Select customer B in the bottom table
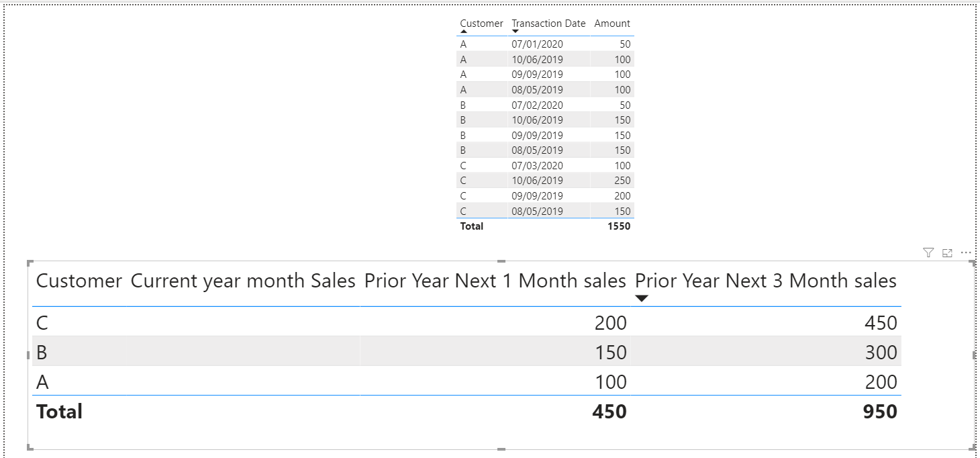Image resolution: width=980 pixels, height=458 pixels. point(42,353)
